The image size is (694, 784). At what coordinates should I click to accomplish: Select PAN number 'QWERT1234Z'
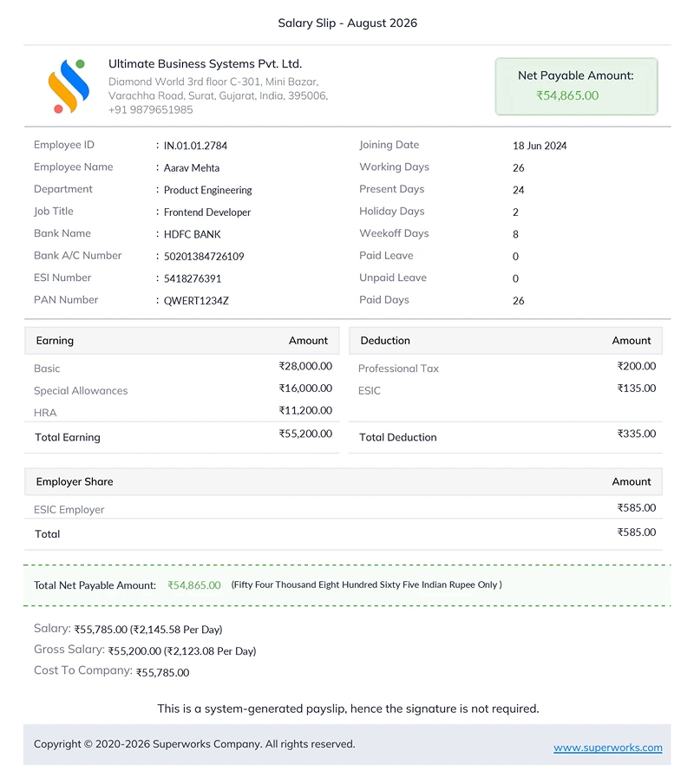196,300
